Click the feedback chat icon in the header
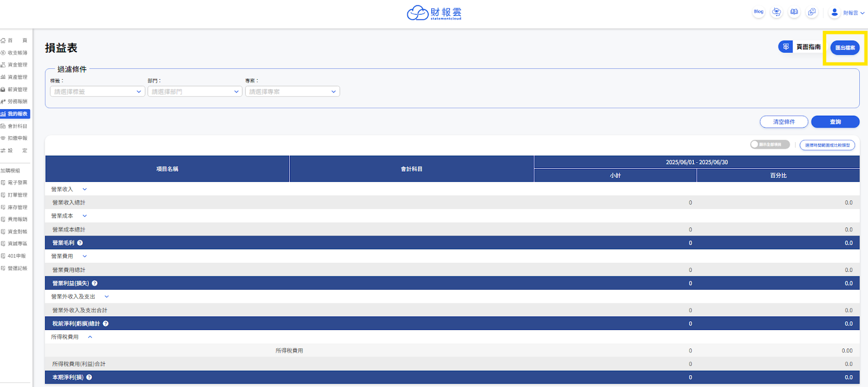 (812, 12)
